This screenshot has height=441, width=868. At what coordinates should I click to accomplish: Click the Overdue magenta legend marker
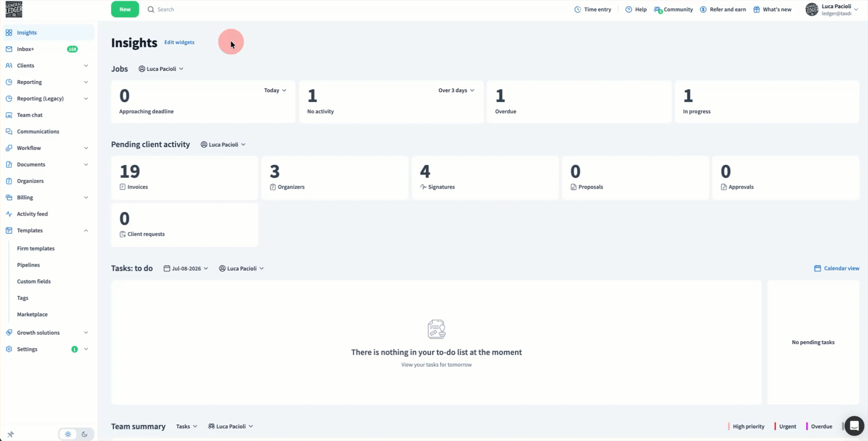coord(807,426)
